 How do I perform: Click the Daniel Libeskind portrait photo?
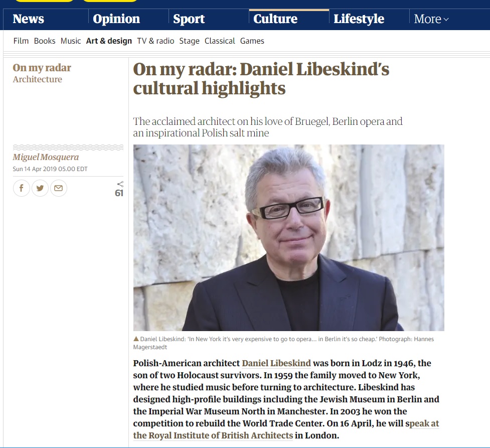coord(288,238)
